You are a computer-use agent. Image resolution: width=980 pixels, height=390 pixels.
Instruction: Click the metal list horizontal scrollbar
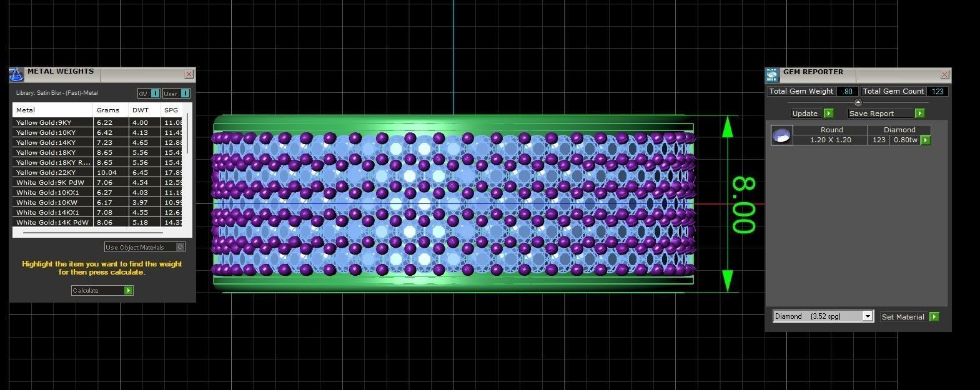[92, 233]
